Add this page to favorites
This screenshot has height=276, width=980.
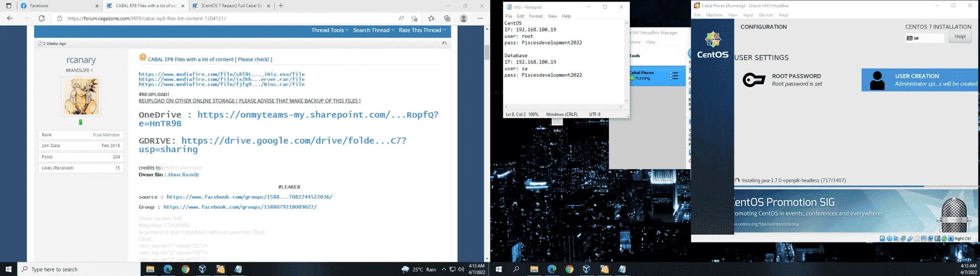click(414, 18)
